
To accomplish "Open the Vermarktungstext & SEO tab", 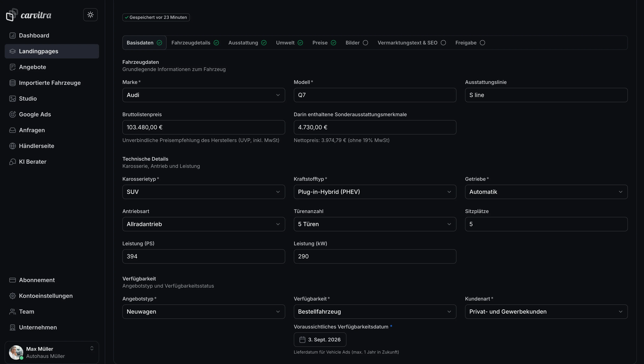I will pos(412,43).
